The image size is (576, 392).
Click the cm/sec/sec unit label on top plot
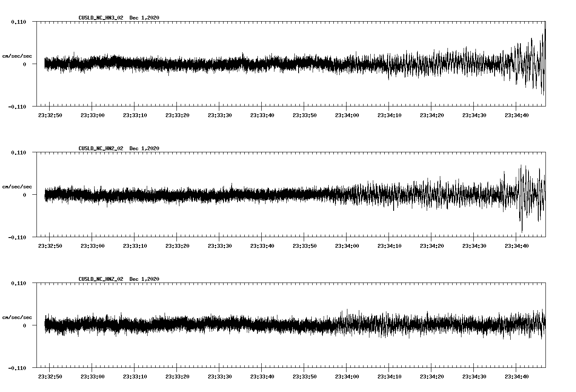pyautogui.click(x=17, y=56)
